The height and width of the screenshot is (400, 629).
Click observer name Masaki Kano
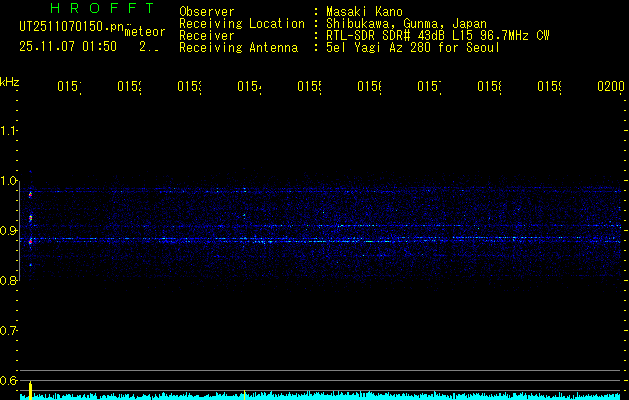[364, 12]
